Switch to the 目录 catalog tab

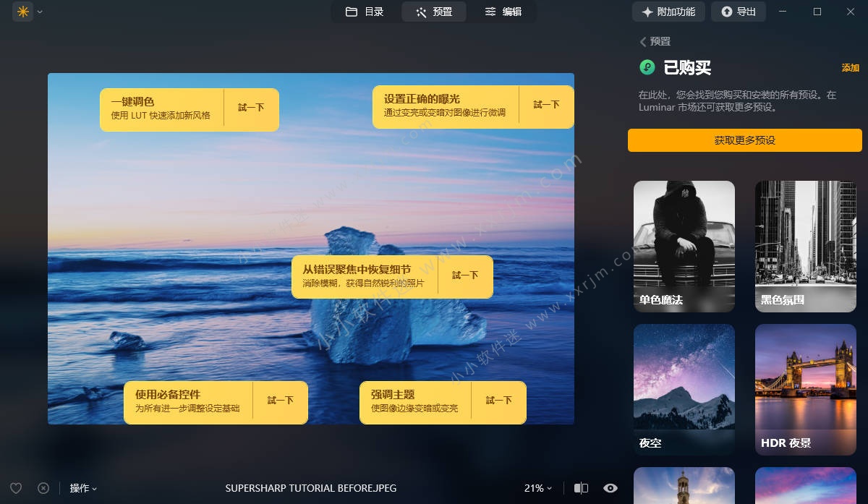[365, 12]
